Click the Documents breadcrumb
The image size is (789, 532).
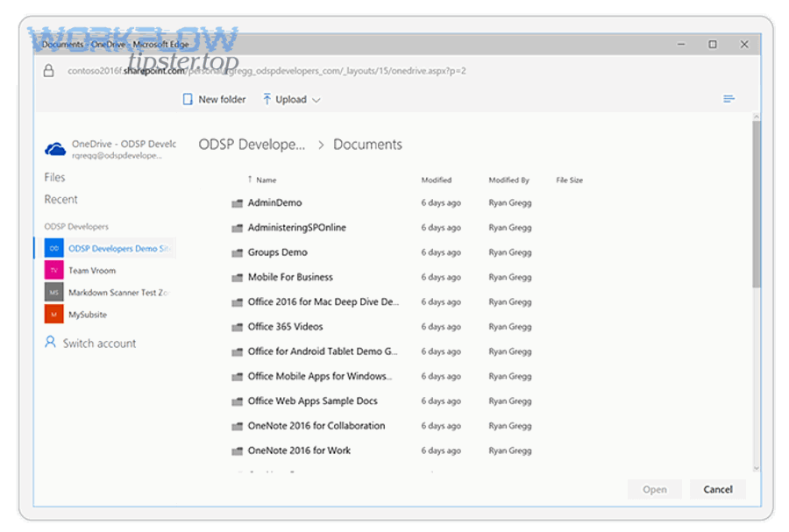[x=367, y=145]
